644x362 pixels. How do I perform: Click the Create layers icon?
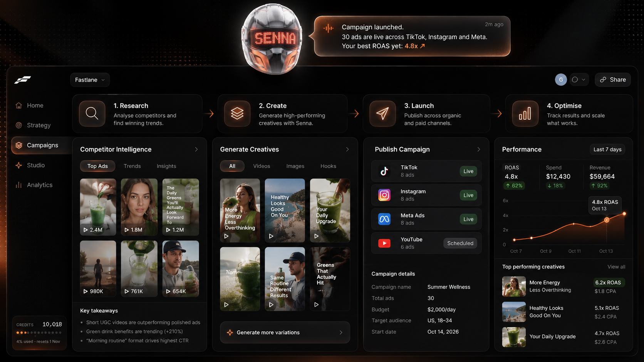coord(237,113)
